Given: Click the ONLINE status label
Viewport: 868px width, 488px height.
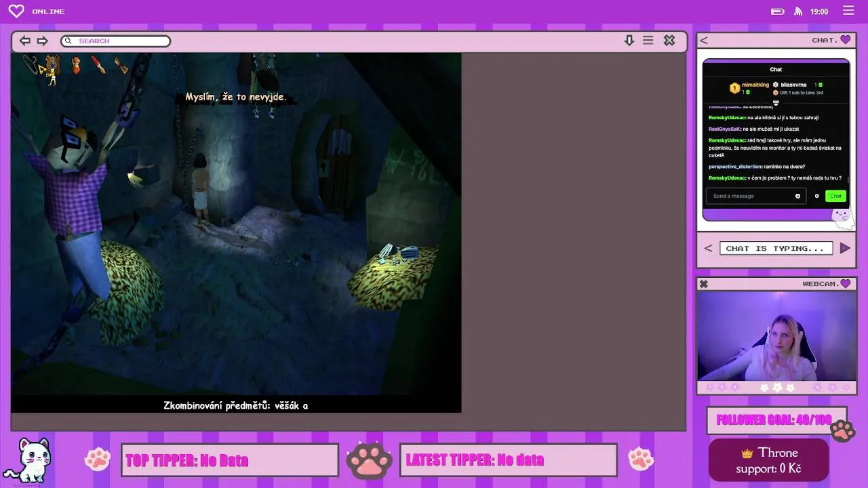Looking at the screenshot, I should pyautogui.click(x=48, y=12).
